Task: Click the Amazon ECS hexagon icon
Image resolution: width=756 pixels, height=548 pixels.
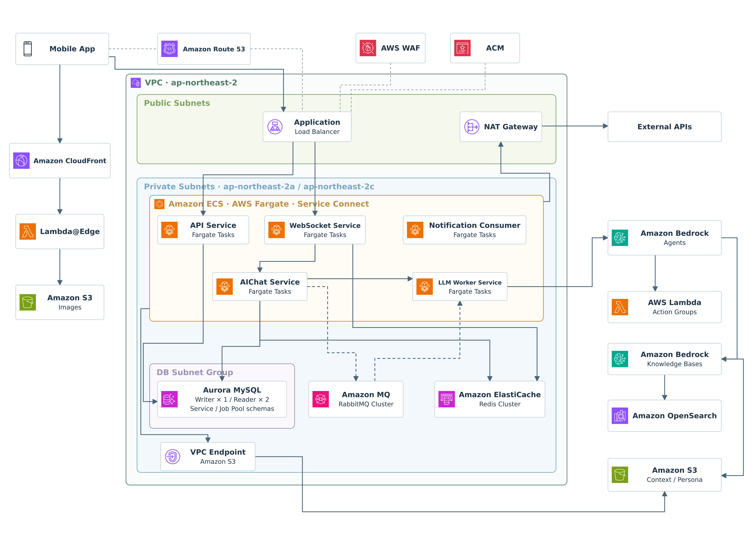Action: [159, 204]
